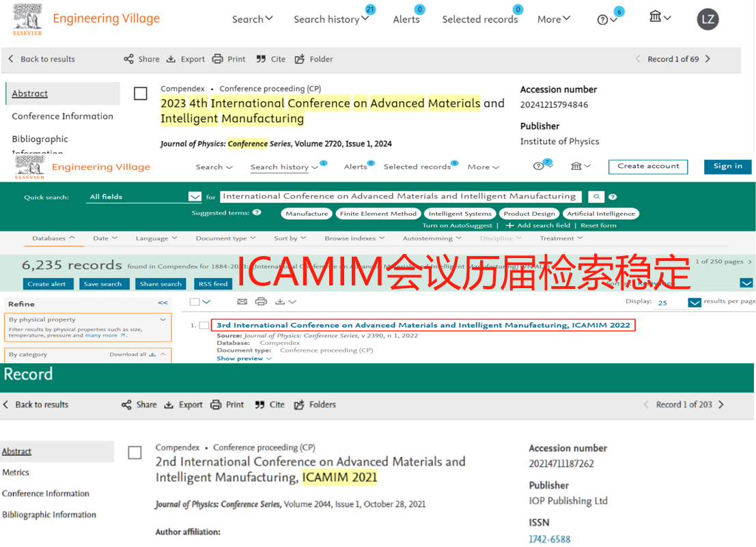The width and height of the screenshot is (756, 547).
Task: Expand Treatment filter dropdown
Action: point(561,238)
